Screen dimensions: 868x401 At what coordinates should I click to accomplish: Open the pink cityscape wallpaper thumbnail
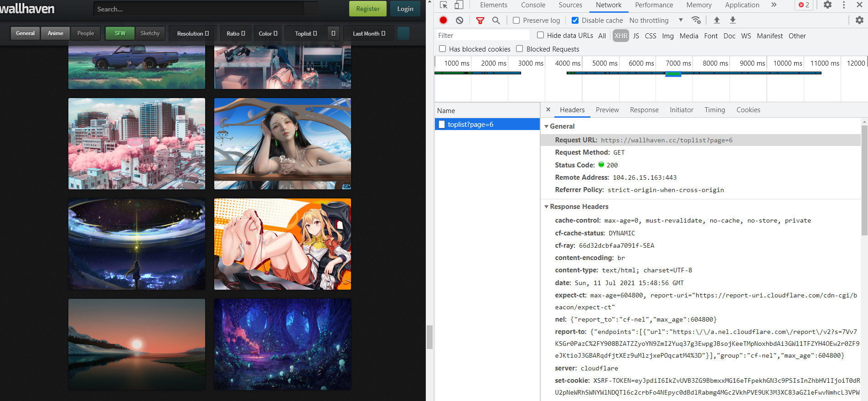137,144
